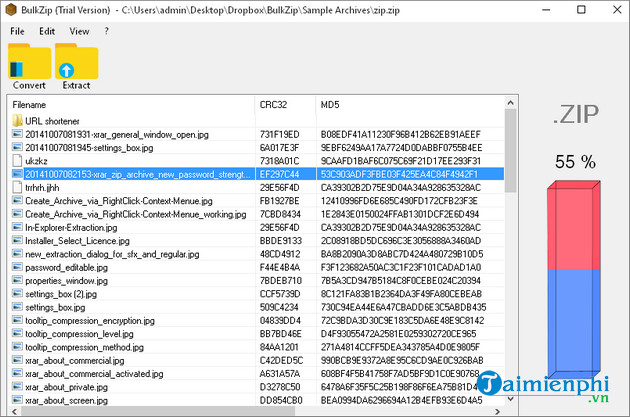Screen dimensions: 630x417
Task: Select xrar_about_commercial.jpg file name
Action: 75,360
